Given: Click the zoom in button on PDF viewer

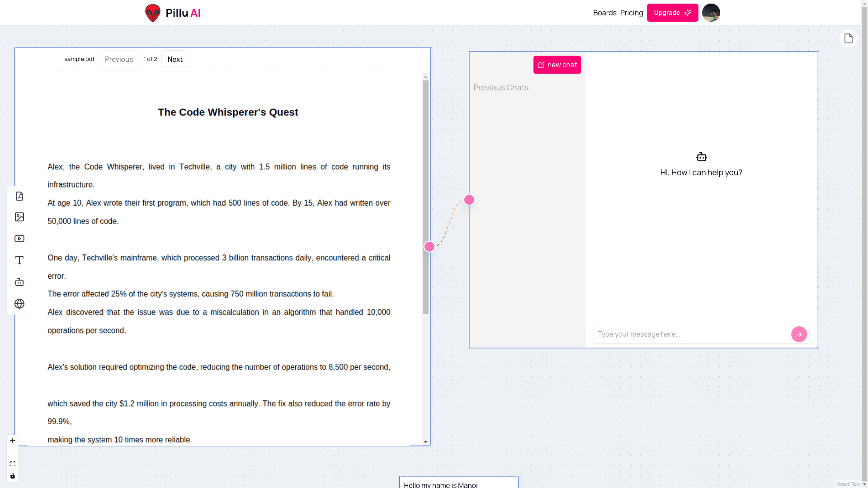Looking at the screenshot, I should click(13, 441).
